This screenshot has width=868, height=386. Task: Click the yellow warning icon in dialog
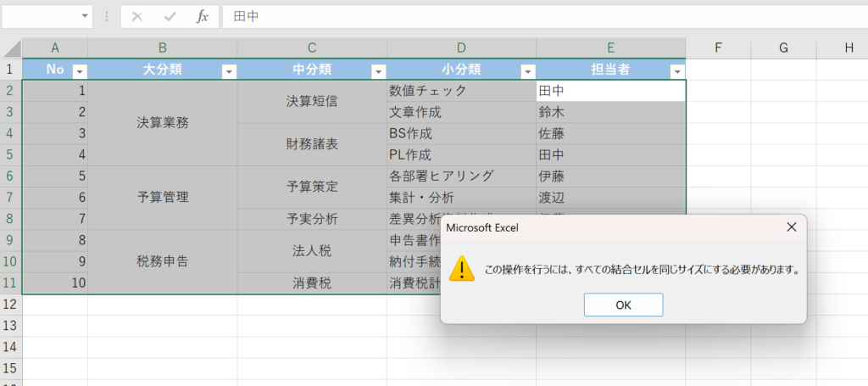(462, 269)
